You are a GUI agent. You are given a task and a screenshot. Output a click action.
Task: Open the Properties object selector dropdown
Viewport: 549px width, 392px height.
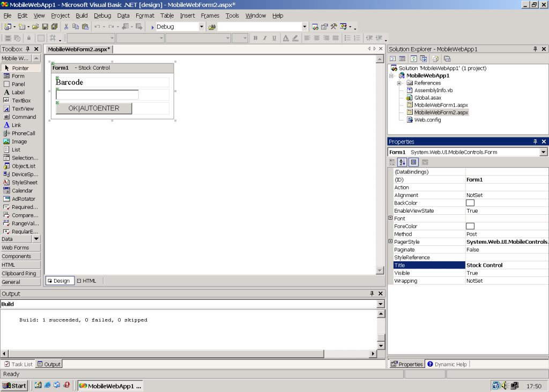(x=543, y=152)
